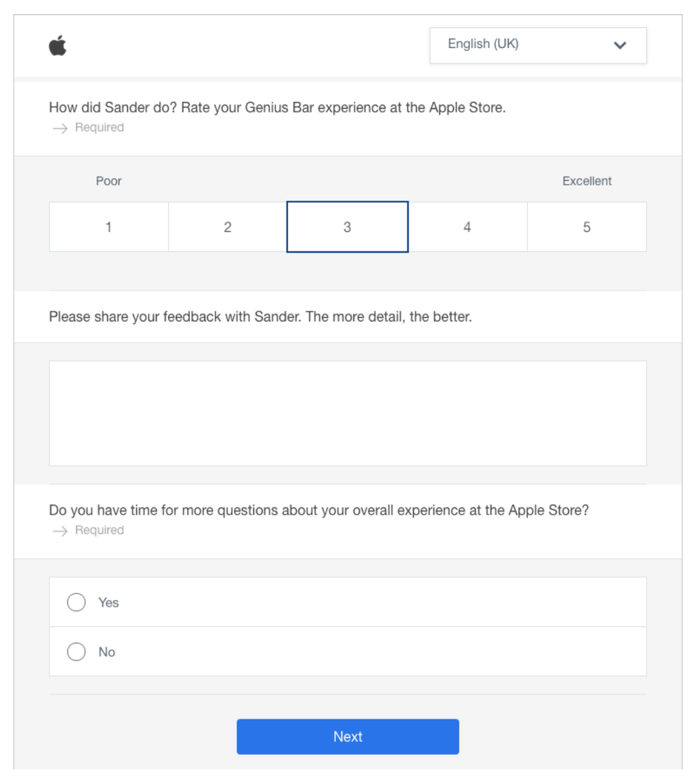
Task: Click the chevron arrow in the language selector
Action: (620, 45)
